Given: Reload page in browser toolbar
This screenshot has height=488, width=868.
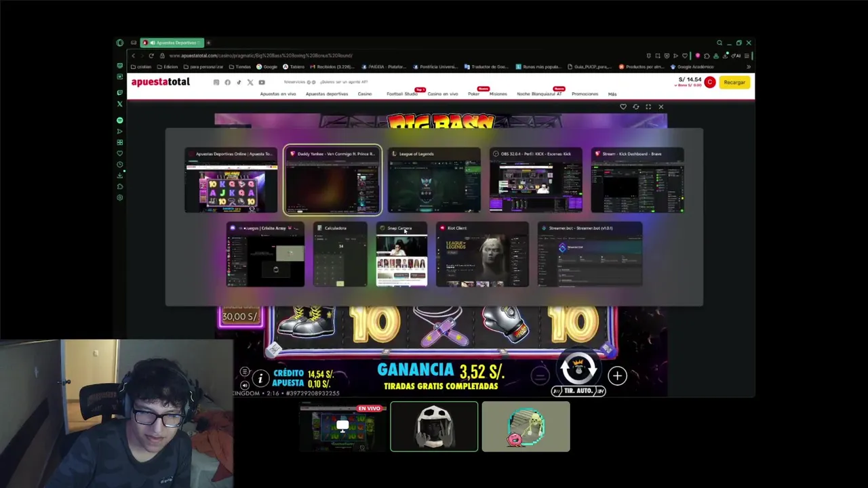Looking at the screenshot, I should pyautogui.click(x=151, y=56).
